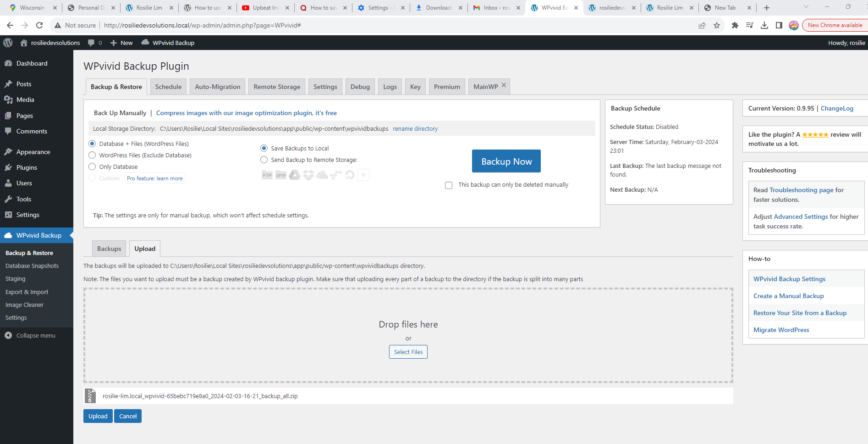Viewport: 868px width, 444px height.
Task: Click the blue Upload button
Action: [x=98, y=416]
